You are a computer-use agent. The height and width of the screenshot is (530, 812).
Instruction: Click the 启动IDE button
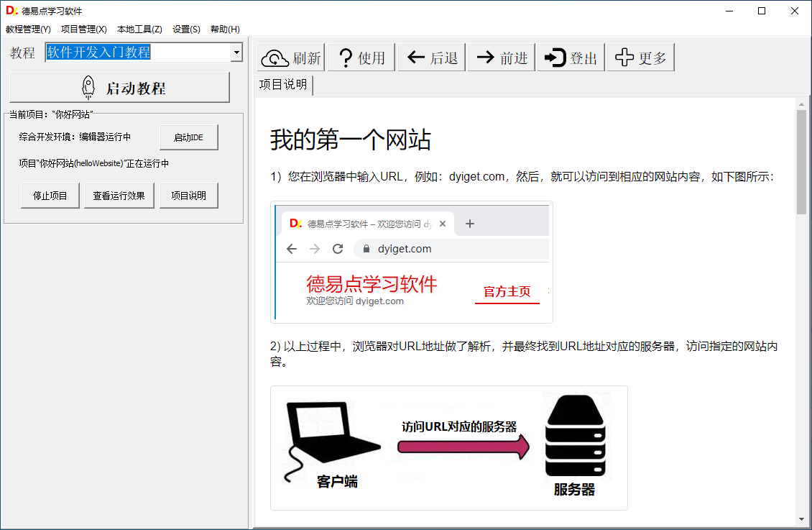tap(188, 137)
